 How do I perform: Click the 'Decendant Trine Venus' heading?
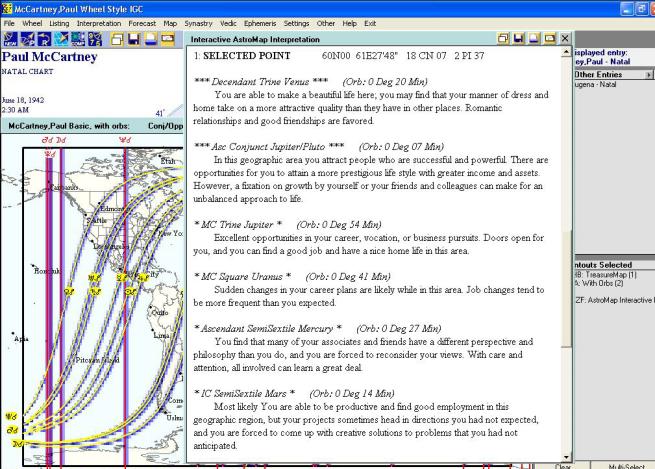(x=261, y=81)
